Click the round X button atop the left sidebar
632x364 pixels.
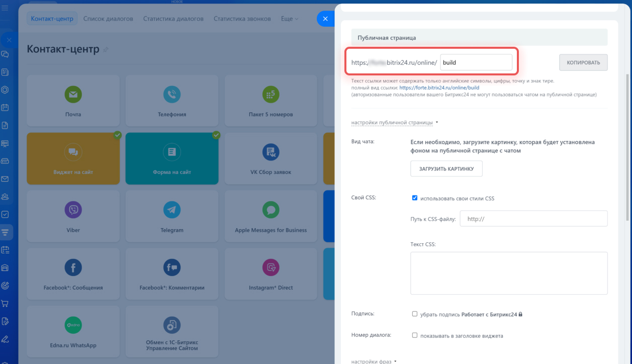pos(9,40)
